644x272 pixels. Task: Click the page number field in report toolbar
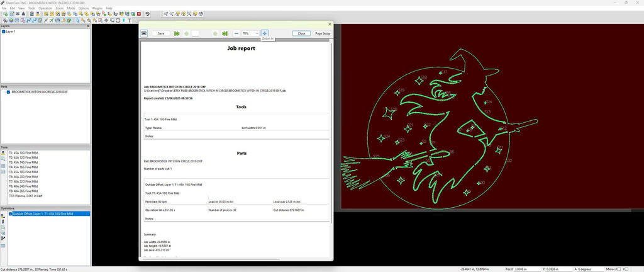pos(196,33)
